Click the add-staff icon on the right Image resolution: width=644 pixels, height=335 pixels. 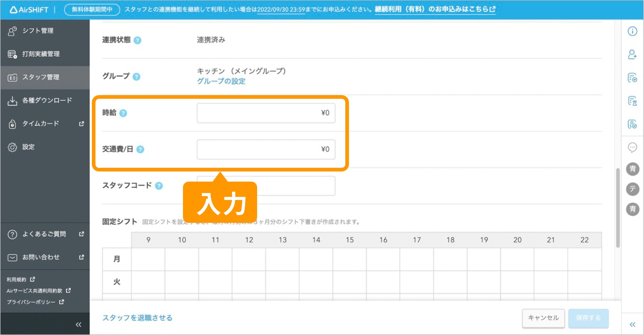632,55
